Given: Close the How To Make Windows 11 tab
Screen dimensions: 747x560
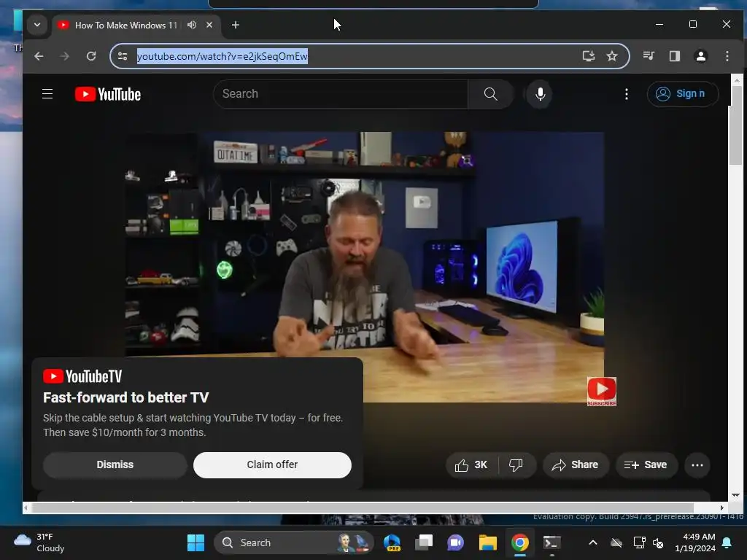Looking at the screenshot, I should tap(209, 25).
